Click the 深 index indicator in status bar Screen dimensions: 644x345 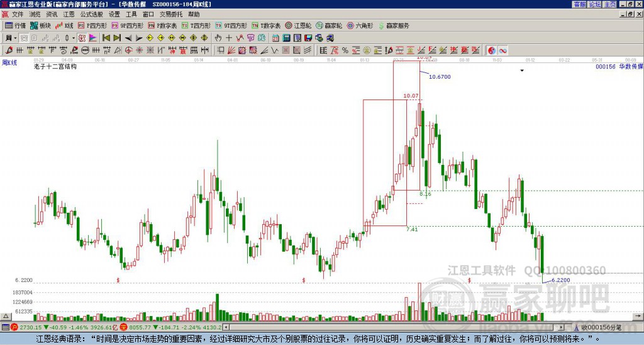coord(124,327)
